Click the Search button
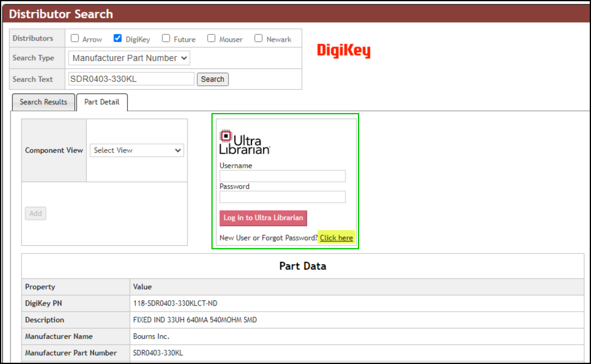 (213, 79)
